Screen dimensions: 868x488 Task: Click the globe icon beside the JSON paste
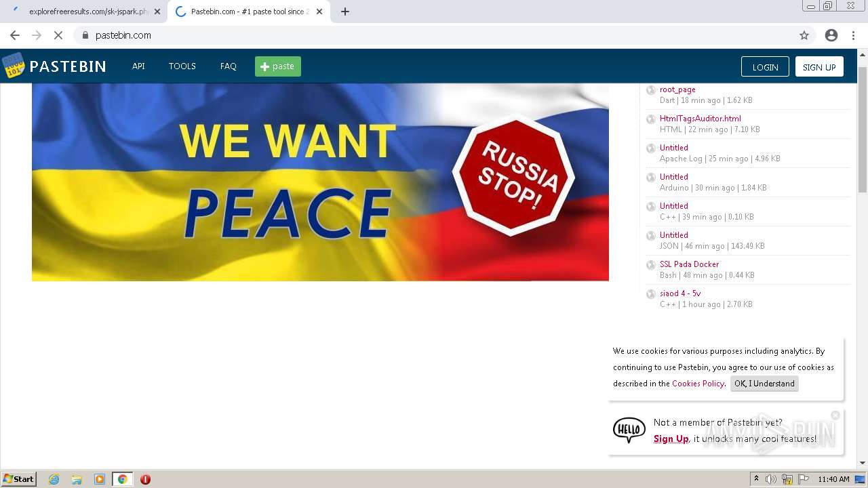click(651, 236)
